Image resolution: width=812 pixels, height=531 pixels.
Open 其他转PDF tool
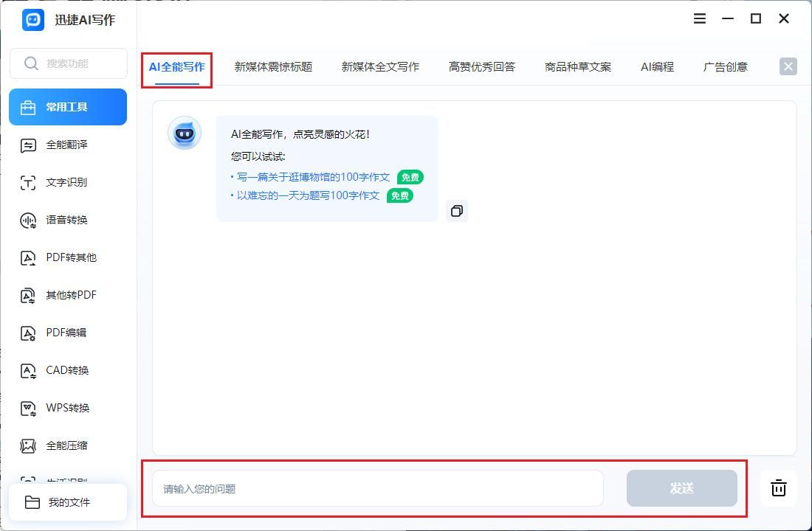[x=68, y=295]
